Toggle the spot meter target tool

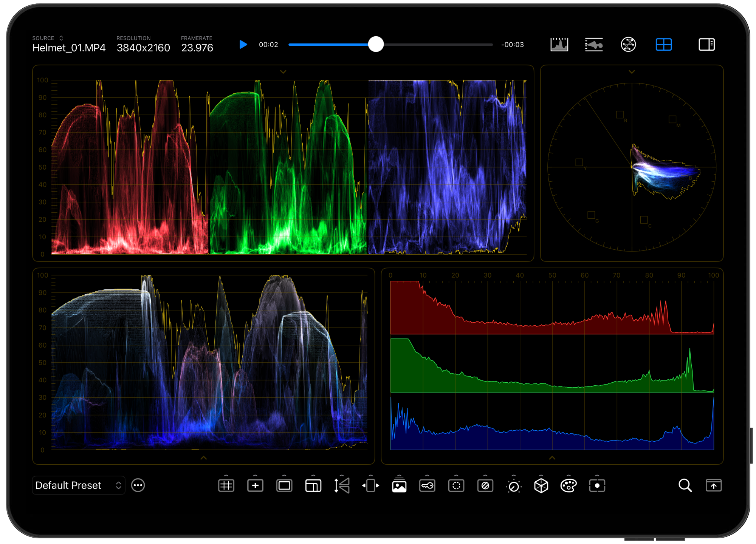point(597,485)
